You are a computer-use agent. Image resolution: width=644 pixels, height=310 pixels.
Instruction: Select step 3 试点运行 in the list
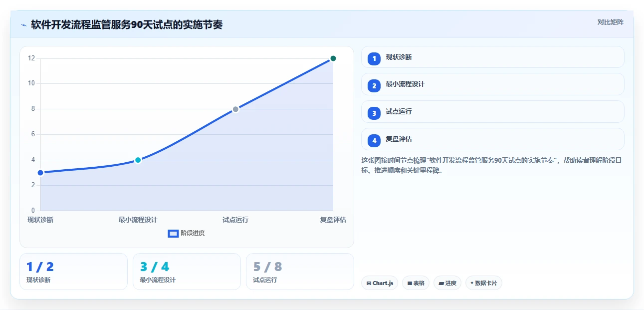[492, 112]
